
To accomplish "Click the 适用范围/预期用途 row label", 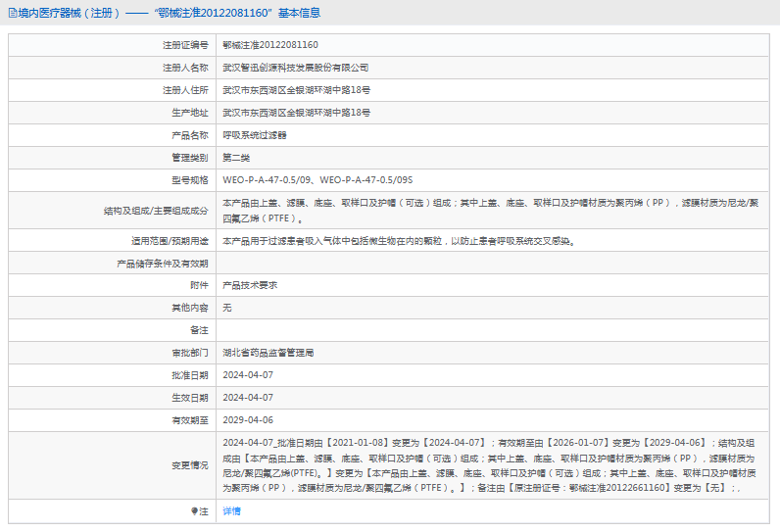I will click(x=170, y=241).
